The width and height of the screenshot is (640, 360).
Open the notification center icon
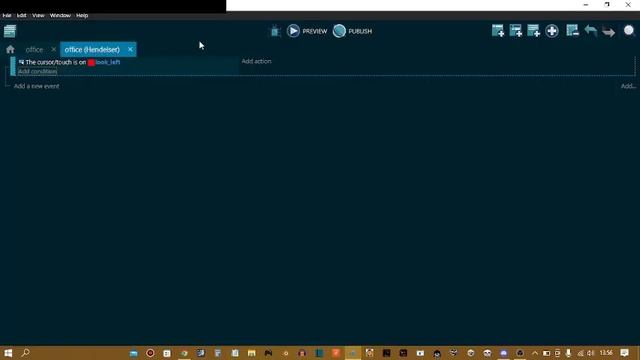624,353
